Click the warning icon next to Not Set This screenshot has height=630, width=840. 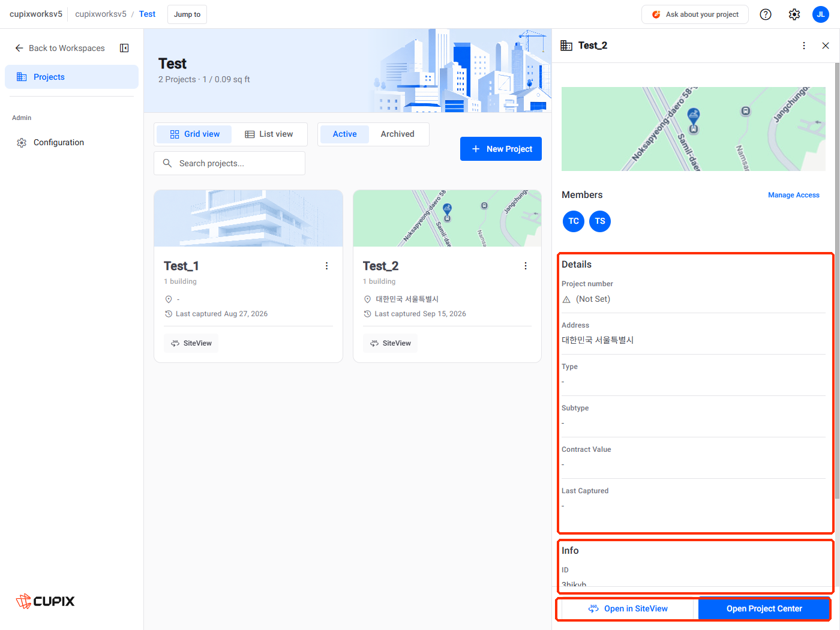click(x=566, y=299)
